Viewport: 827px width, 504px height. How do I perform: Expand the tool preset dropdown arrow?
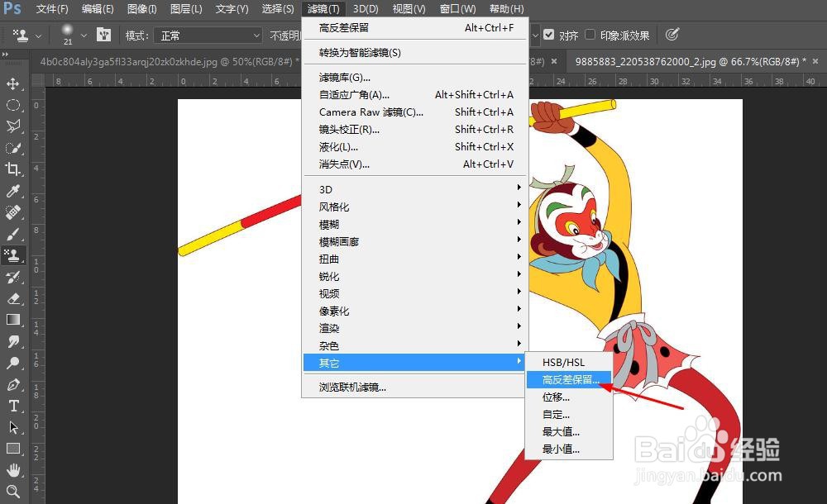[x=38, y=36]
